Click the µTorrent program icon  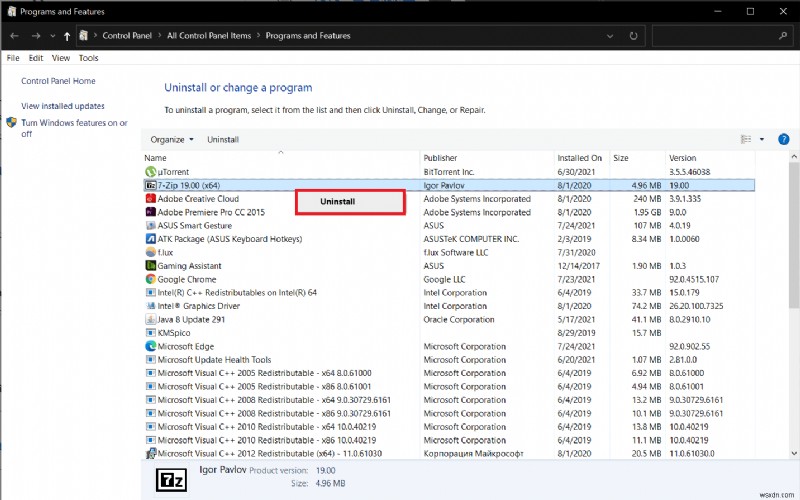point(151,172)
